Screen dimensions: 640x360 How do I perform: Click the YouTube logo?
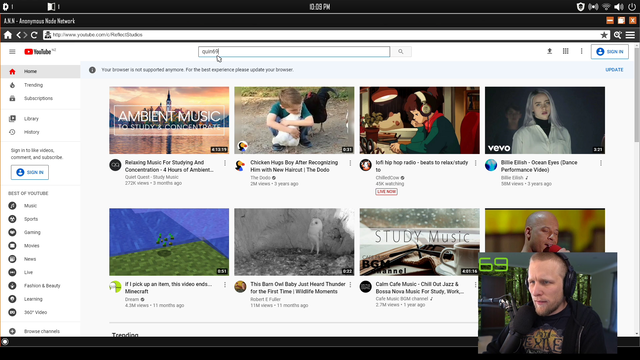38,52
